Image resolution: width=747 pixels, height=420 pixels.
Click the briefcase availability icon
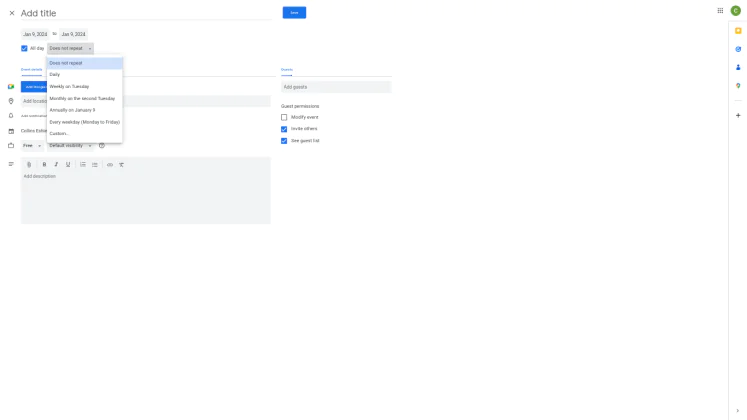[11, 146]
